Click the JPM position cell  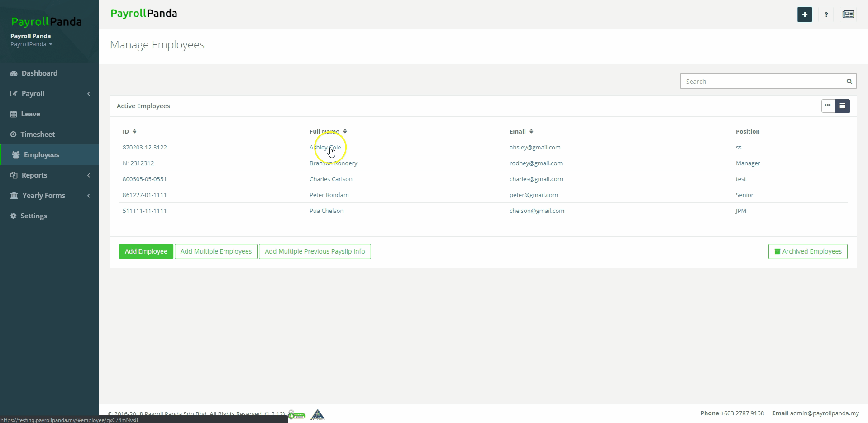741,211
